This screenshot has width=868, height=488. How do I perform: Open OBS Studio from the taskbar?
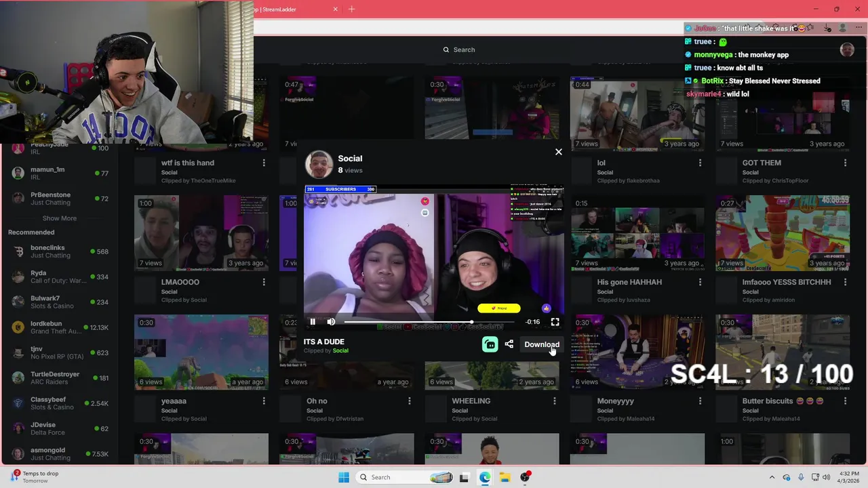coord(525,477)
